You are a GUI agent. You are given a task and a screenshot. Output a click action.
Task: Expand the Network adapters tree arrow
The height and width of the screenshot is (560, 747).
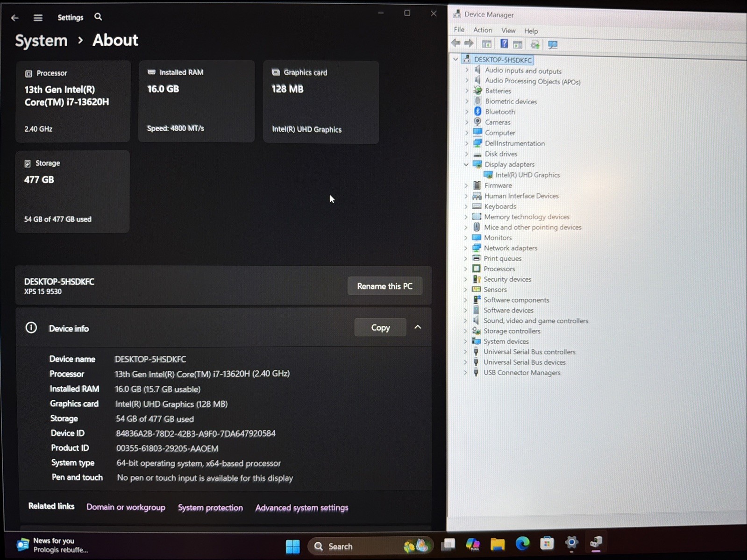pyautogui.click(x=465, y=248)
